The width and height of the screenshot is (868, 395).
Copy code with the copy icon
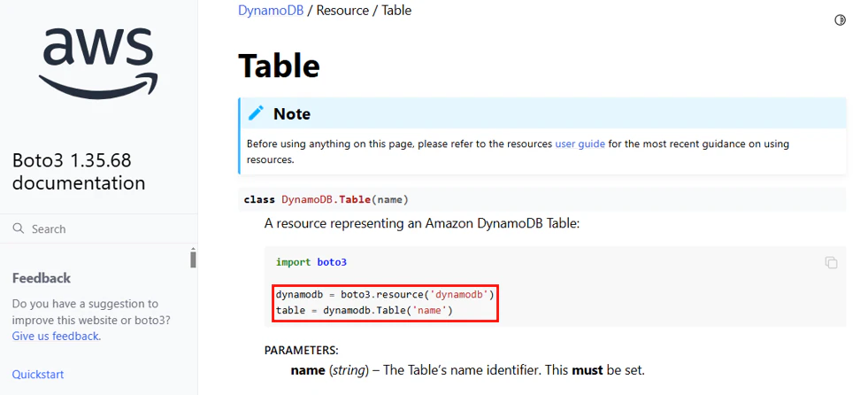point(831,262)
